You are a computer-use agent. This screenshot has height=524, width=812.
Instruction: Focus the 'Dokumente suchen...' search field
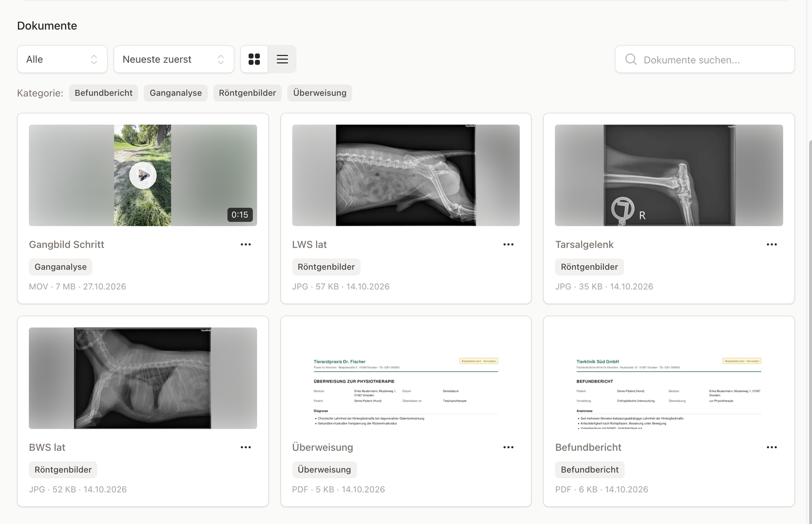[x=704, y=59]
